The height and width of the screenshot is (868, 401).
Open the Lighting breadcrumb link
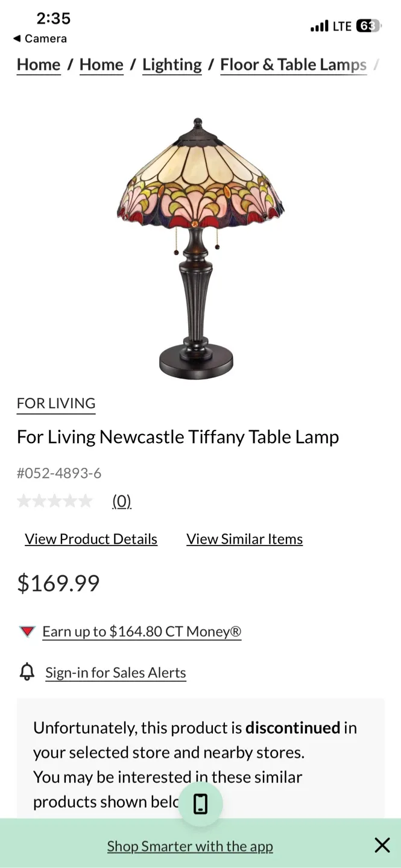[171, 64]
